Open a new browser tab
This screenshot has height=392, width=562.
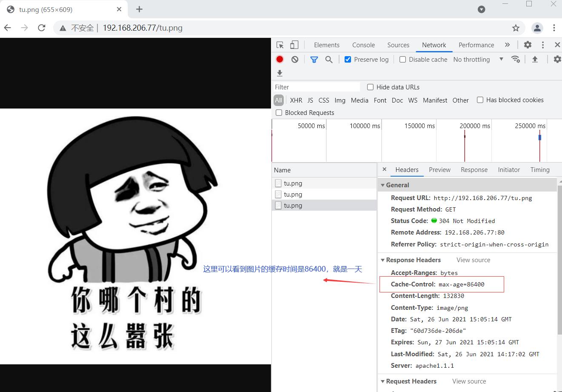point(139,9)
